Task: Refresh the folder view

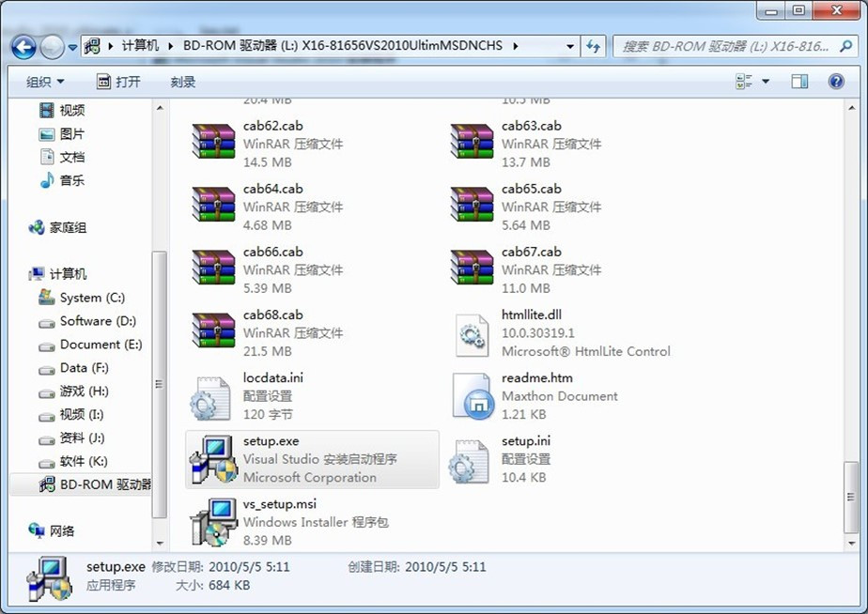Action: [593, 46]
